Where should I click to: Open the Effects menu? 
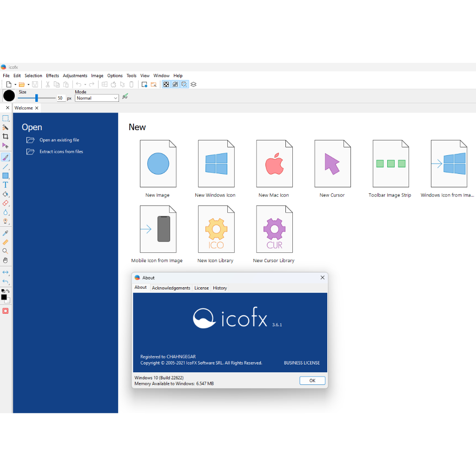[53, 76]
